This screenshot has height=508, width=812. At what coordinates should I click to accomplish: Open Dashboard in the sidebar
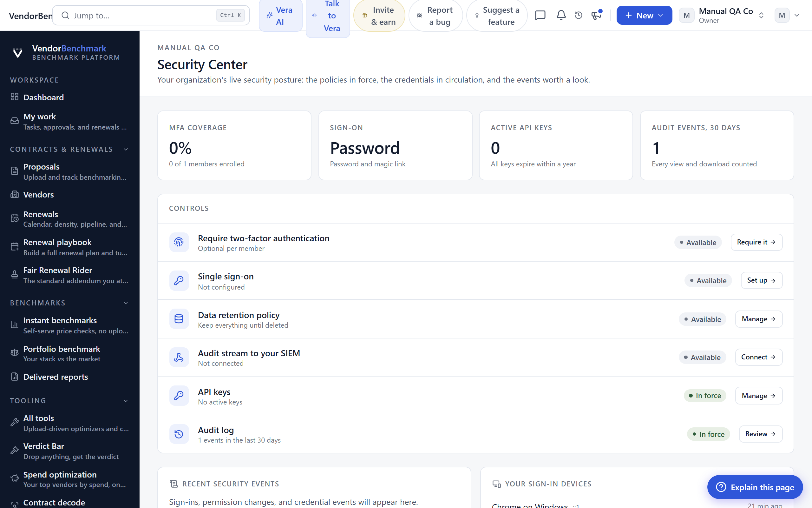pyautogui.click(x=69, y=97)
